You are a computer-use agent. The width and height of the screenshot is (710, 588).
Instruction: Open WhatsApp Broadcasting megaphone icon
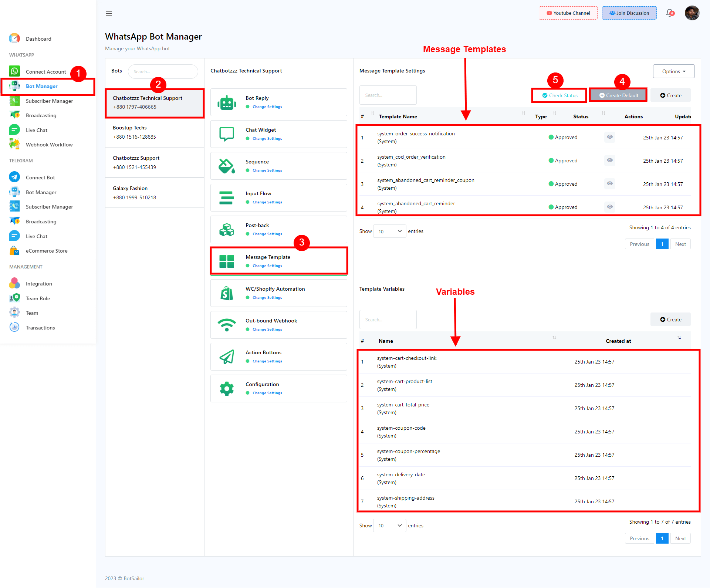[x=14, y=115]
